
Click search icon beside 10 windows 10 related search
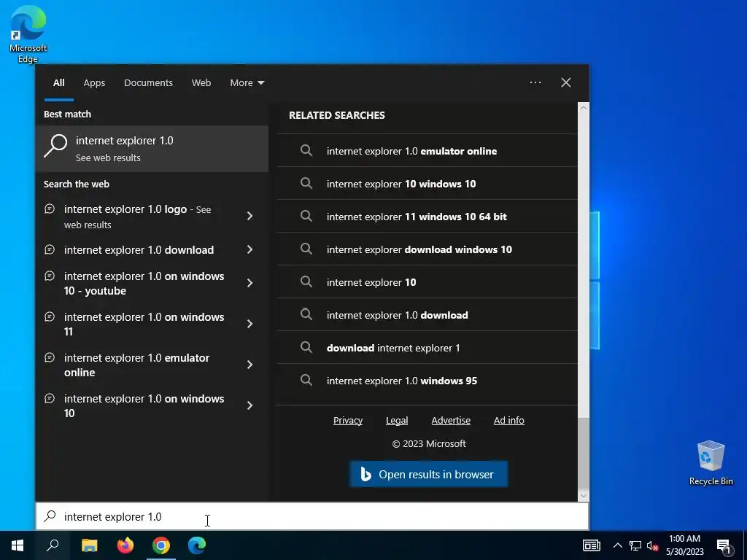tap(306, 183)
